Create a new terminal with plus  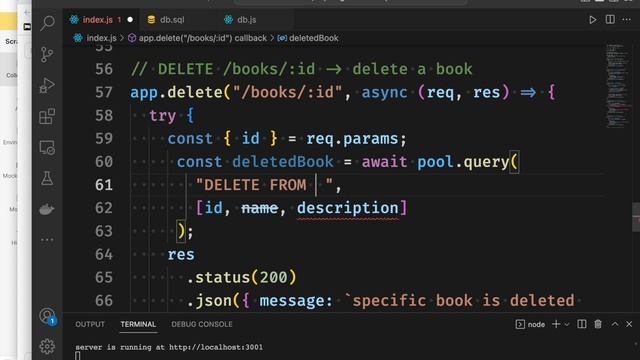556,324
